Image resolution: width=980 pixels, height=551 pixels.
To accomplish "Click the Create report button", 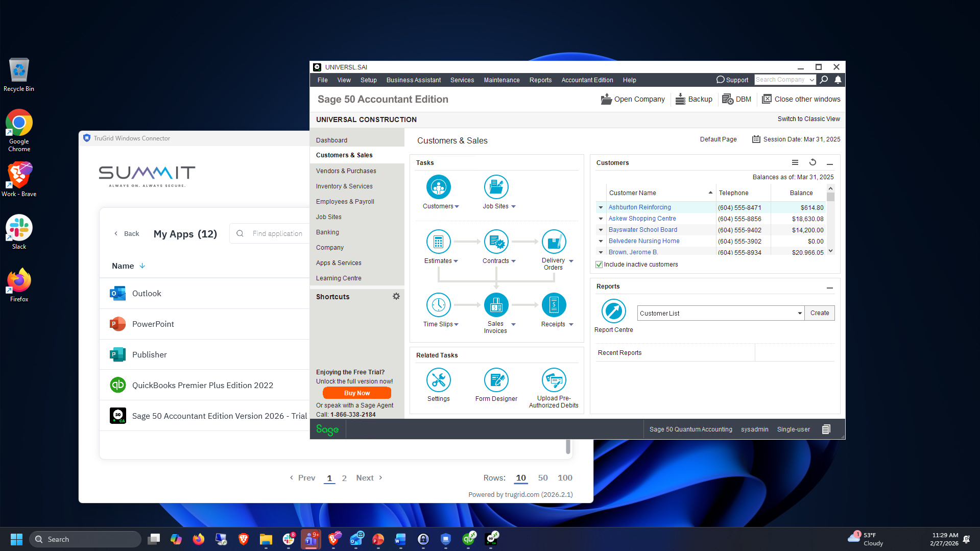I will tap(819, 313).
